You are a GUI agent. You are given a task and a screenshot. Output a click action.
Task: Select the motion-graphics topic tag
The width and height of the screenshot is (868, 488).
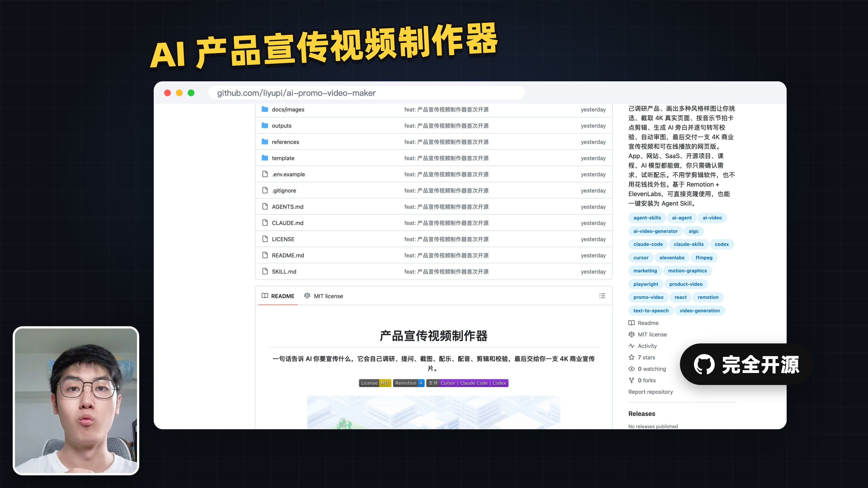click(687, 271)
